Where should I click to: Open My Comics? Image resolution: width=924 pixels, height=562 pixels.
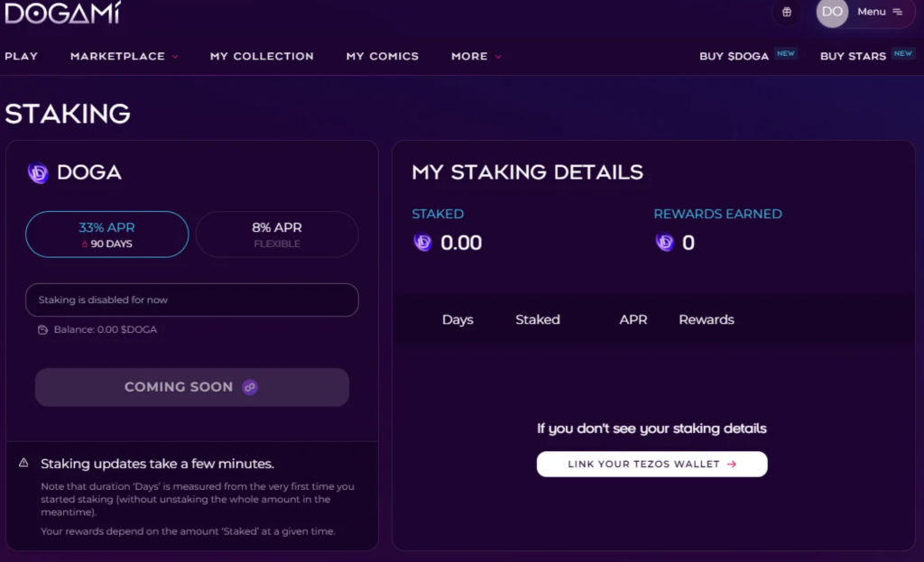[383, 57]
